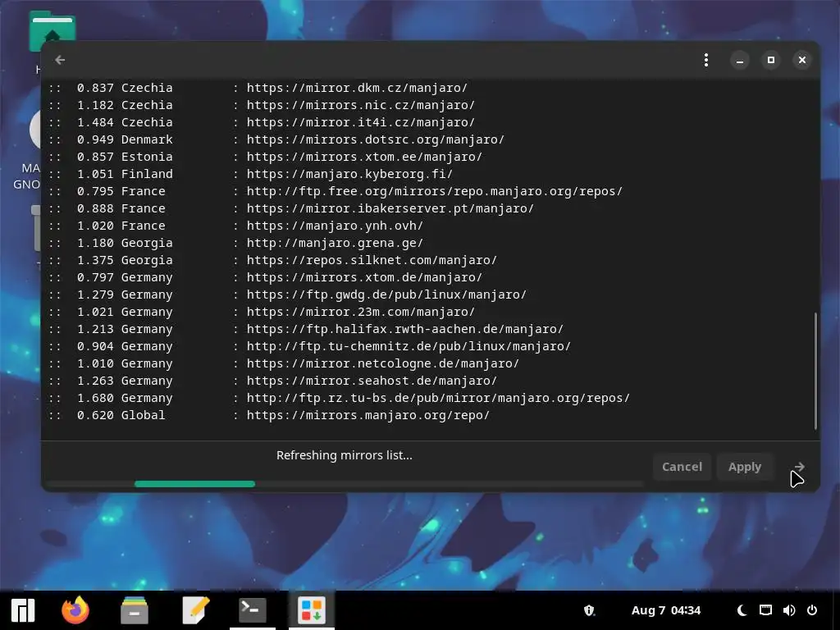
Task: Click the https://mirror.it4i.cz/manjaro/ line
Action: (x=262, y=122)
